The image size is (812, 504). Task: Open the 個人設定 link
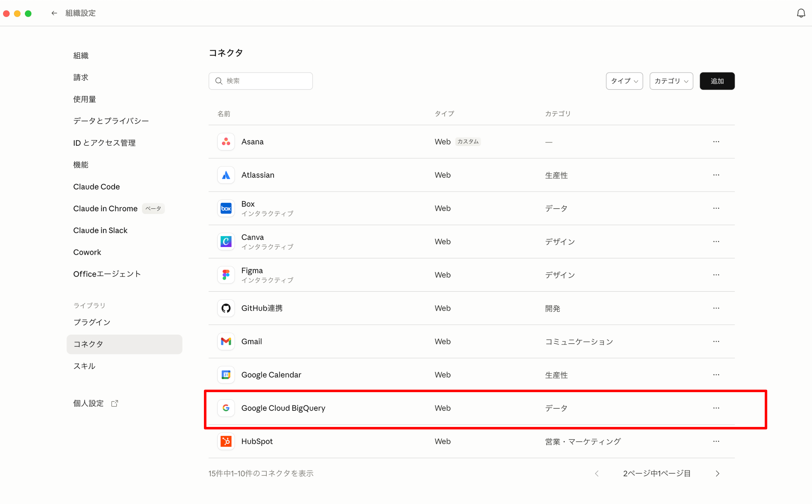click(x=88, y=403)
